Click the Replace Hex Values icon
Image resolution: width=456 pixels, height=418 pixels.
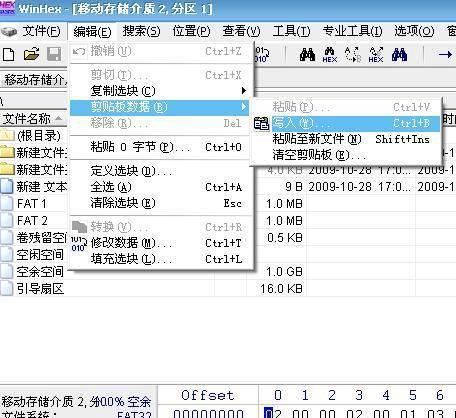[x=376, y=54]
